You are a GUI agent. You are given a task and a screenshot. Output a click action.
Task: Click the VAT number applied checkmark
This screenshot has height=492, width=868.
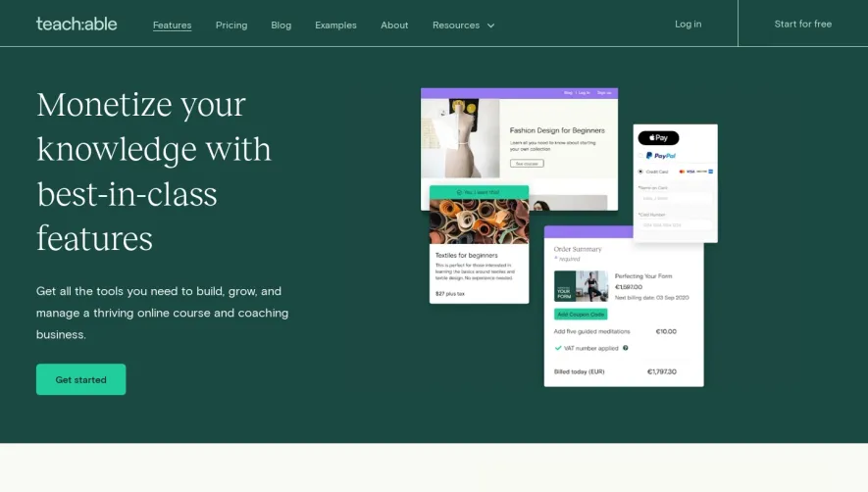pos(558,348)
